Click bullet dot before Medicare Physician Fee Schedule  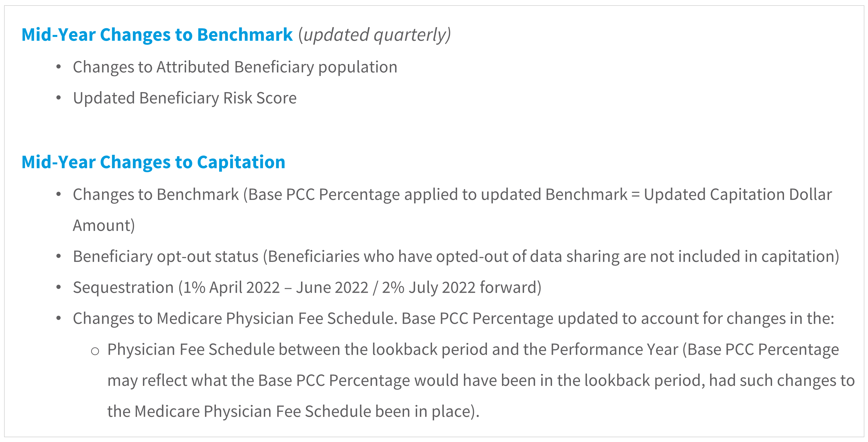click(59, 318)
